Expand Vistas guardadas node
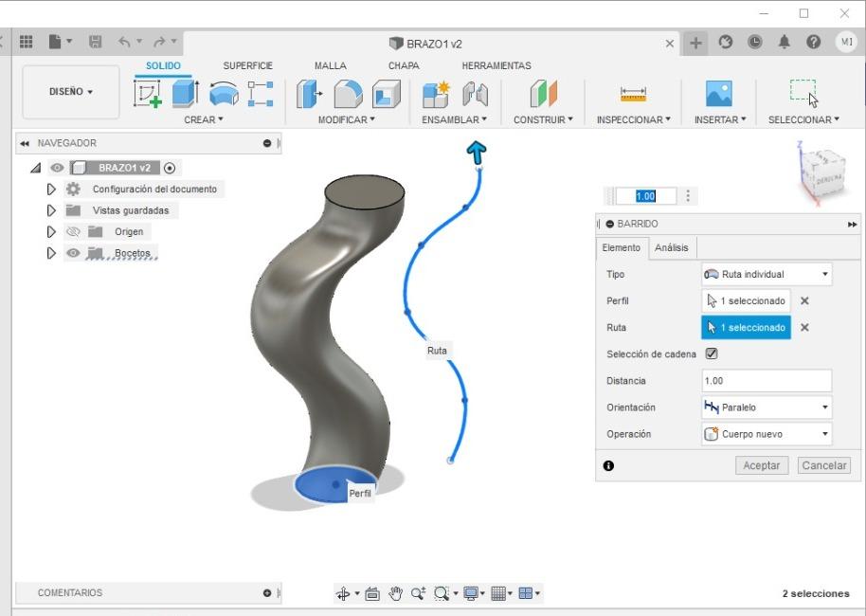Image resolution: width=866 pixels, height=616 pixels. pyautogui.click(x=51, y=210)
